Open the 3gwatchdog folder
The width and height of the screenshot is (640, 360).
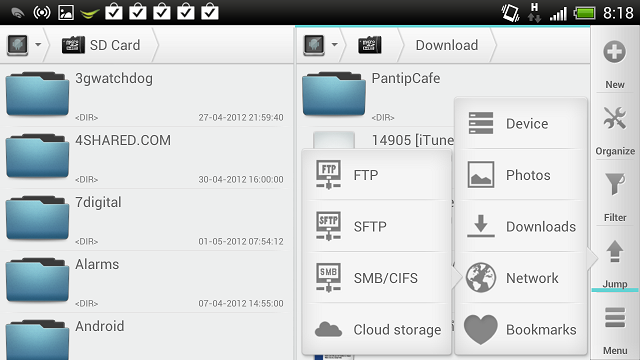click(146, 95)
